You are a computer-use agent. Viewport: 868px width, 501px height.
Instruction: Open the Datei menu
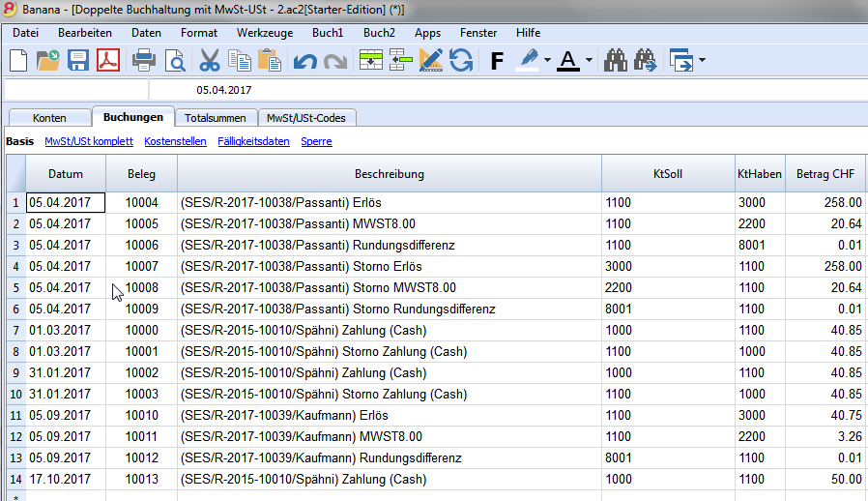[25, 33]
